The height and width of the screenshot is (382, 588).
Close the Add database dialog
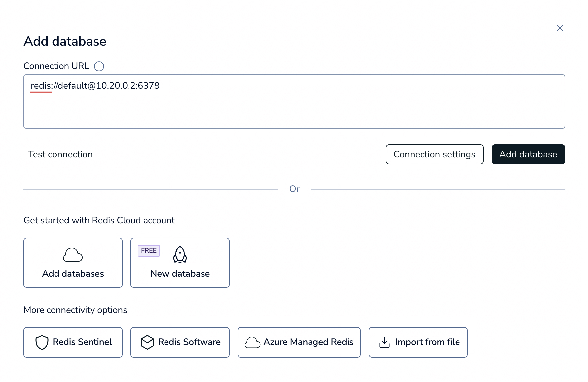pos(560,28)
